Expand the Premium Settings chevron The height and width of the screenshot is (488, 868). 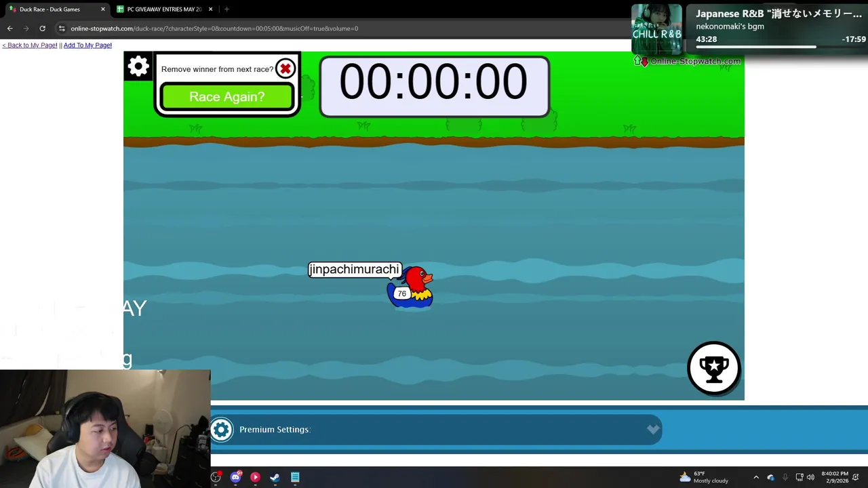[652, 429]
